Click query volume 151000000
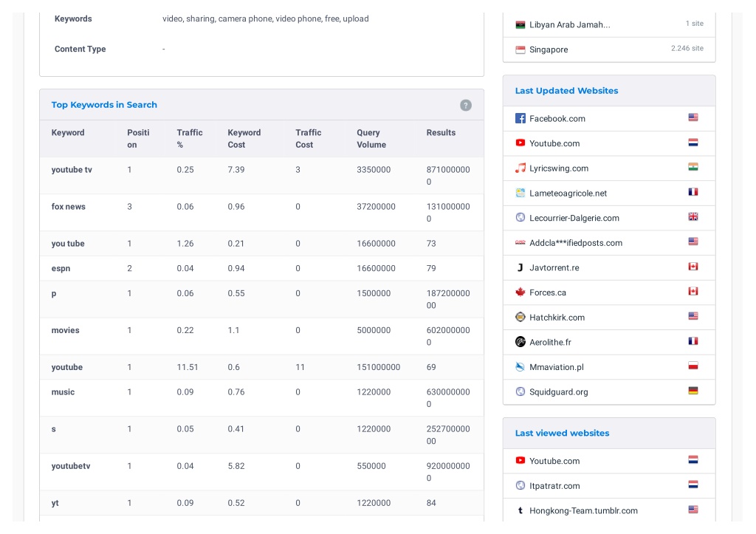Image resolution: width=756 pixels, height=534 pixels. point(379,367)
